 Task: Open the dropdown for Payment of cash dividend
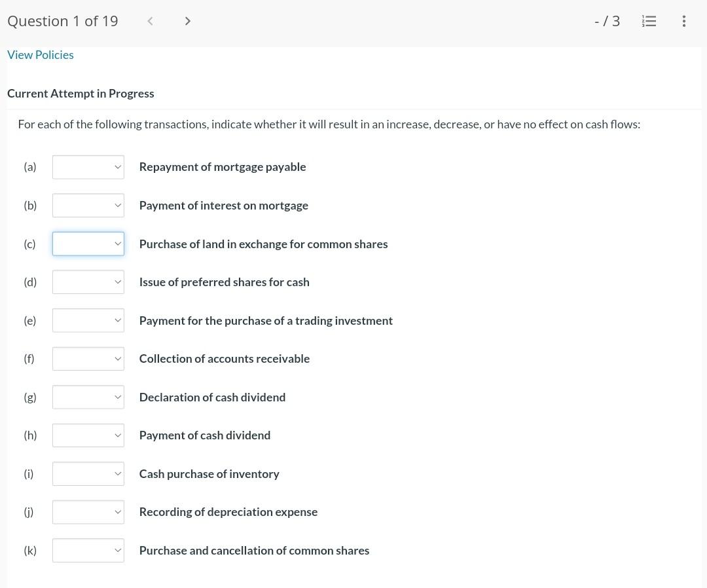point(88,435)
